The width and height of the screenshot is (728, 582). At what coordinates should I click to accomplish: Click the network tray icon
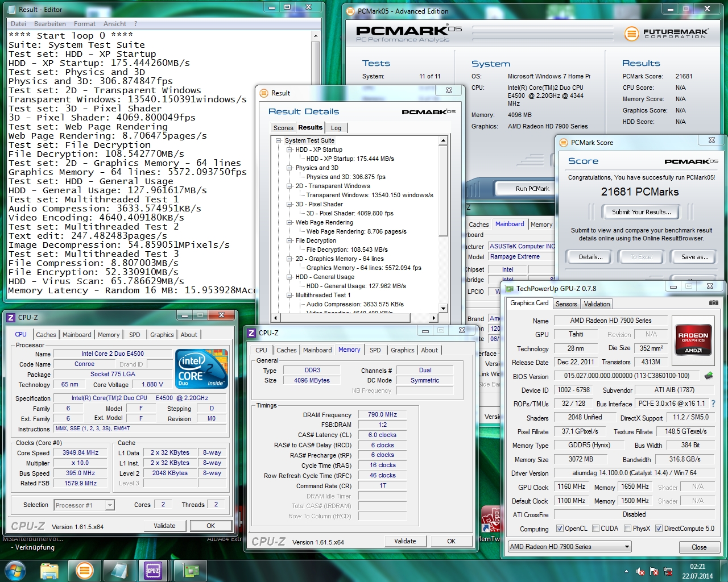667,571
